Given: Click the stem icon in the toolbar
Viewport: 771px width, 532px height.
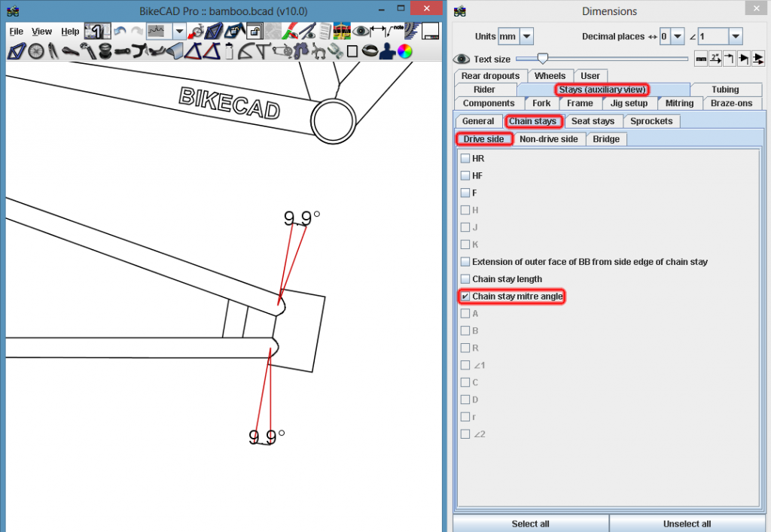Looking at the screenshot, I should (123, 51).
